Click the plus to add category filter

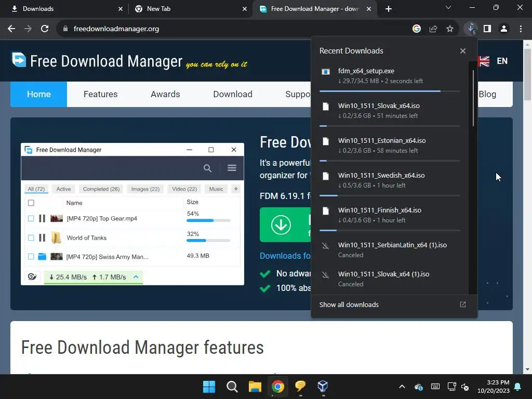tap(236, 189)
